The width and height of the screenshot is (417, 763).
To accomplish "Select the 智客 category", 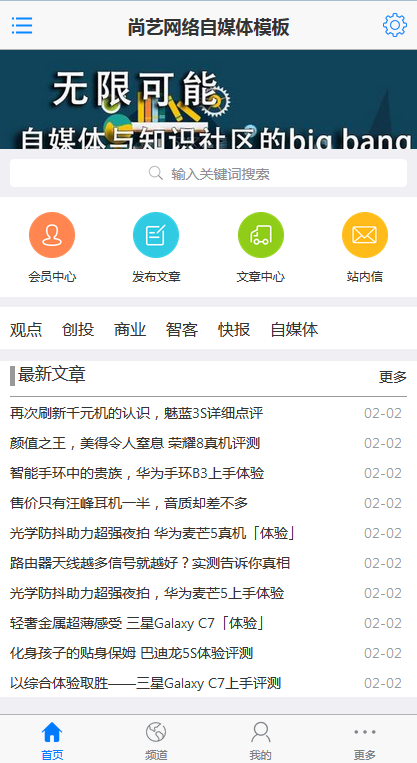I will pyautogui.click(x=182, y=329).
